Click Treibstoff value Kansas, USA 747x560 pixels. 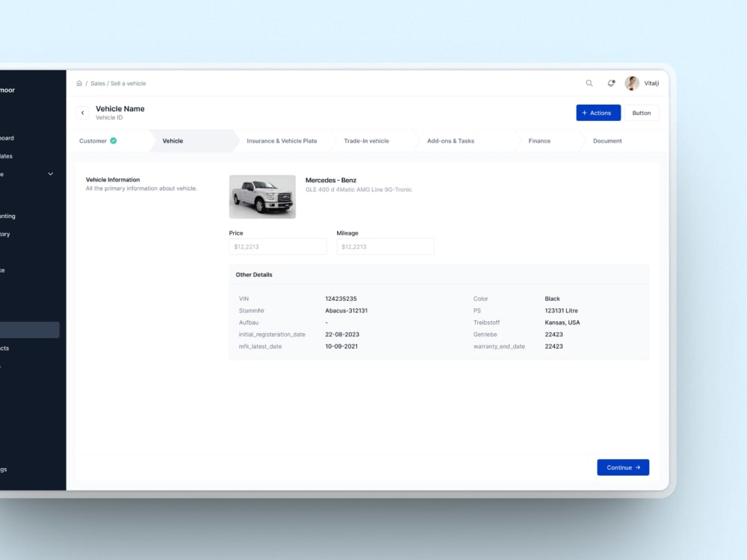coord(562,323)
